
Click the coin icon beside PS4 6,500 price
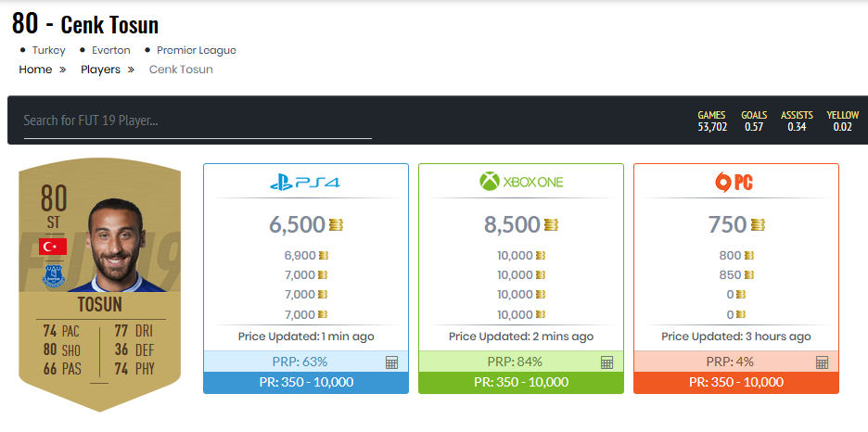click(x=336, y=224)
